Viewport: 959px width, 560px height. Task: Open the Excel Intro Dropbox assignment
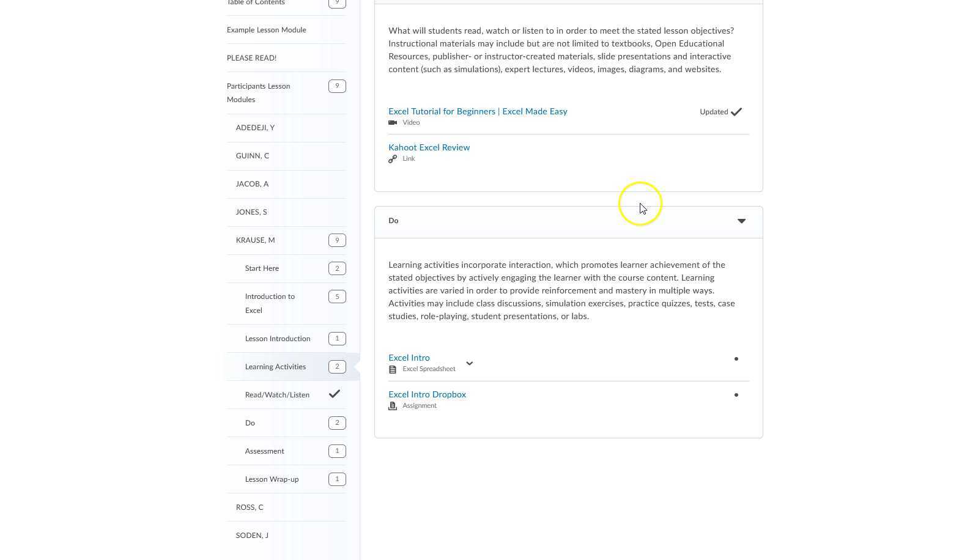pyautogui.click(x=427, y=394)
